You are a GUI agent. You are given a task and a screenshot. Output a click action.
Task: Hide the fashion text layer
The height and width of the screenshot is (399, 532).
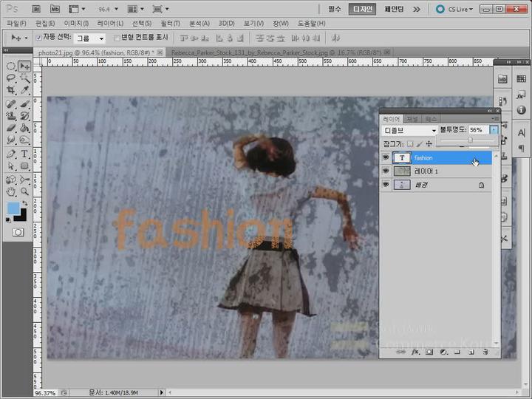pyautogui.click(x=386, y=157)
